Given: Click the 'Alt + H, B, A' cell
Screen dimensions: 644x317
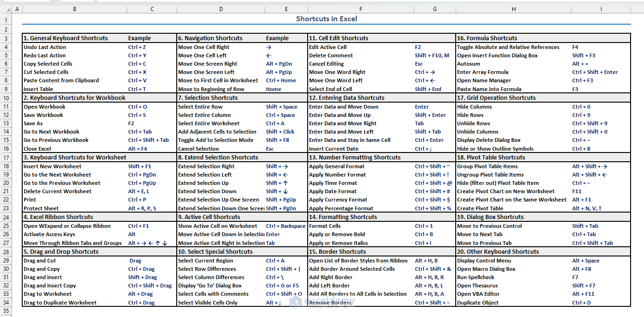Looking at the screenshot, I should pos(435,294).
